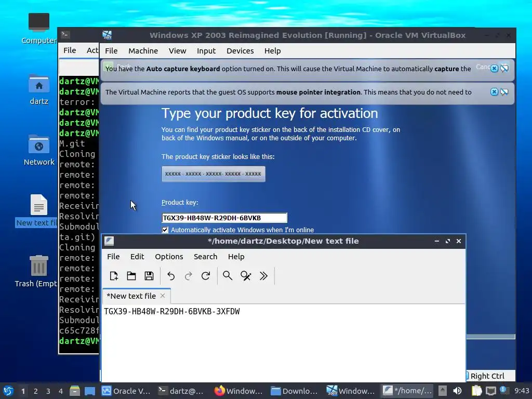532x399 pixels.
Task: Undo the last edit in the text editor
Action: click(171, 276)
